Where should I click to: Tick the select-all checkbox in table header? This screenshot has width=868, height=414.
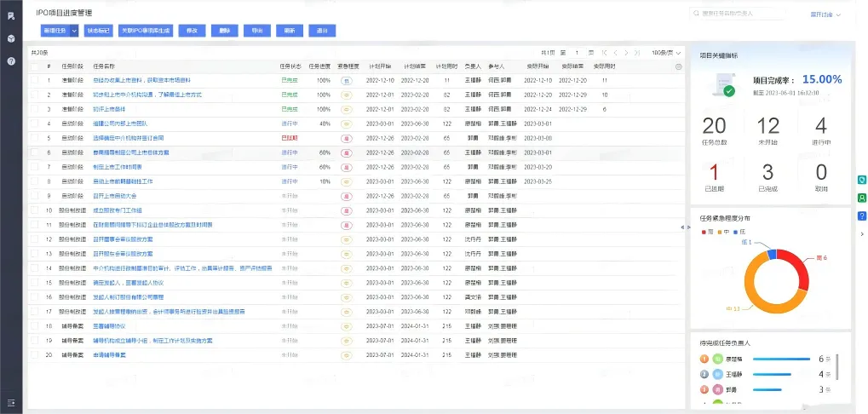[34, 66]
